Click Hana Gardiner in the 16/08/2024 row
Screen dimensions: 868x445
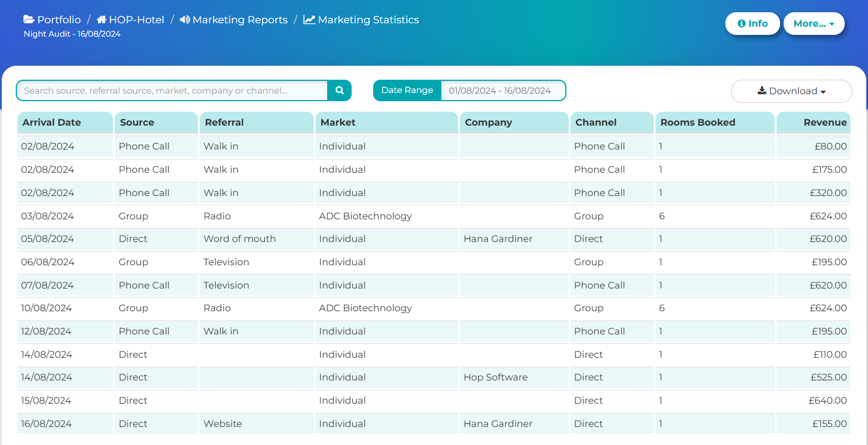(514, 423)
